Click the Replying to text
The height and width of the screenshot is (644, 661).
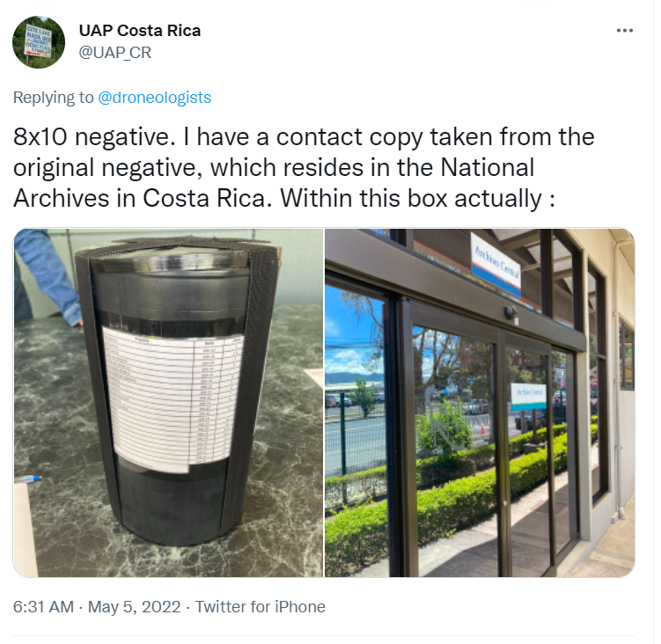[x=53, y=98]
